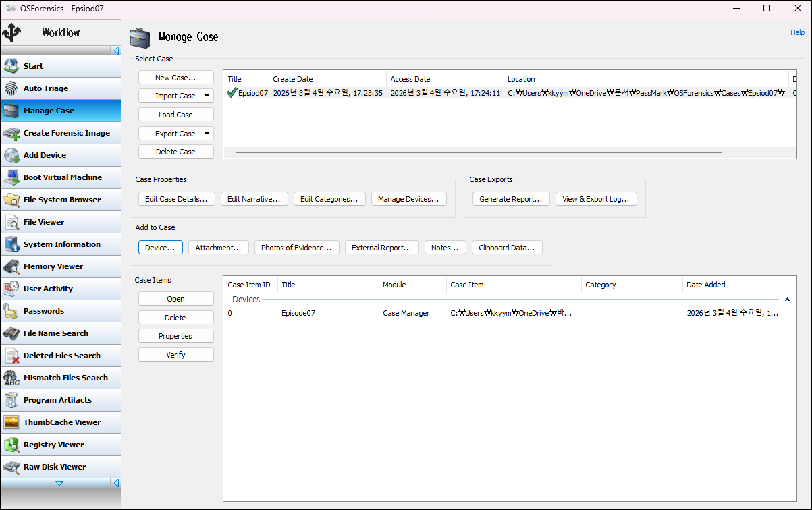812x510 pixels.
Task: Open the System Information icon
Action: tap(11, 244)
